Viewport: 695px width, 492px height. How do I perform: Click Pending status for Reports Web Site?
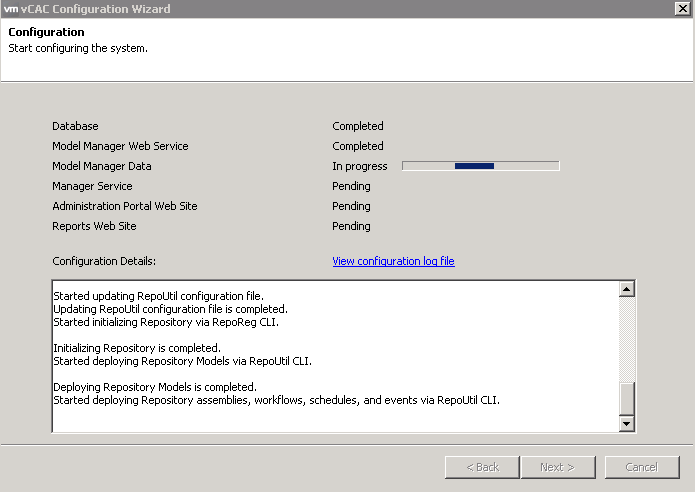coord(351,226)
